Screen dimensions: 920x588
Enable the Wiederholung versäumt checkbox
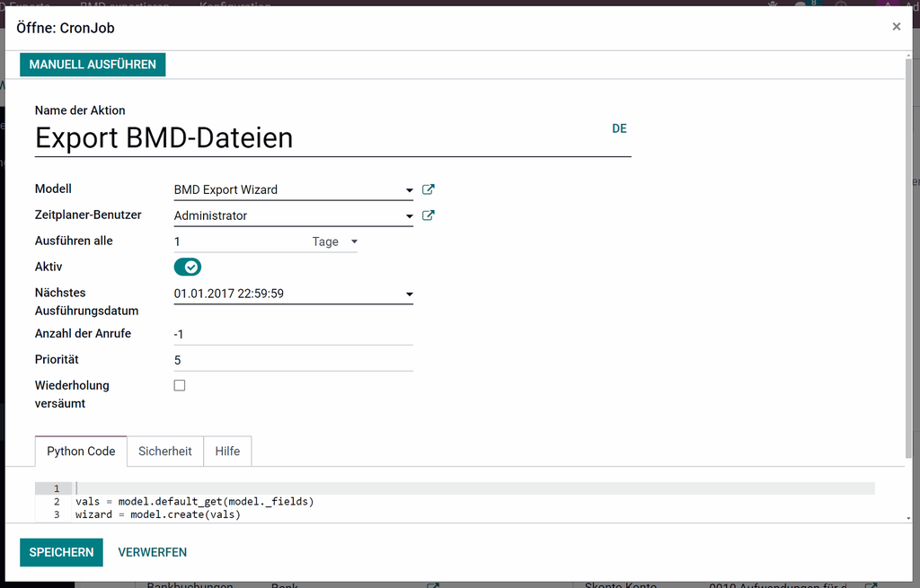pos(180,385)
